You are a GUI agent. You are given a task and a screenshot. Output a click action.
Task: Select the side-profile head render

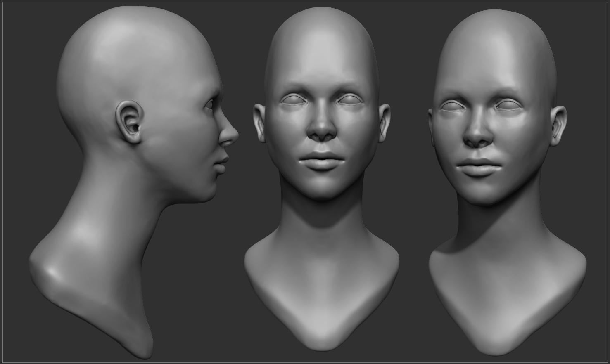point(134,182)
